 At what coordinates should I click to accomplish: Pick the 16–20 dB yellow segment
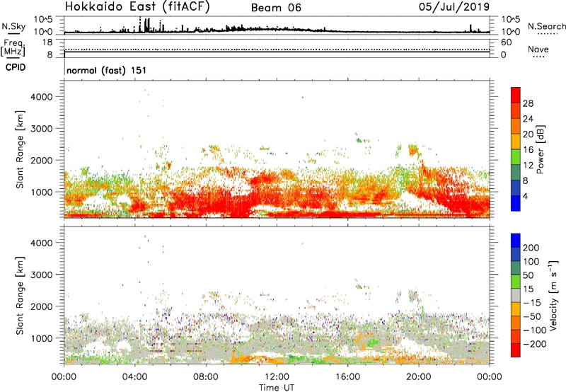(x=516, y=142)
